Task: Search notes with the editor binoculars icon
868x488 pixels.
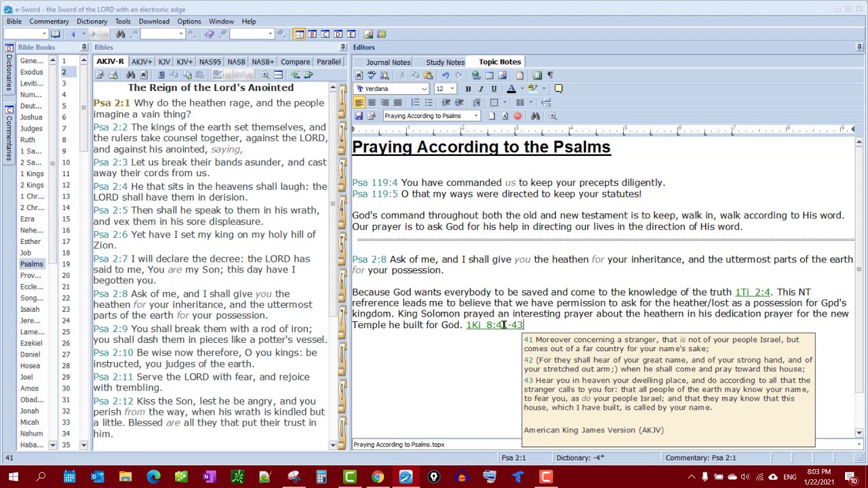Action: pos(535,116)
